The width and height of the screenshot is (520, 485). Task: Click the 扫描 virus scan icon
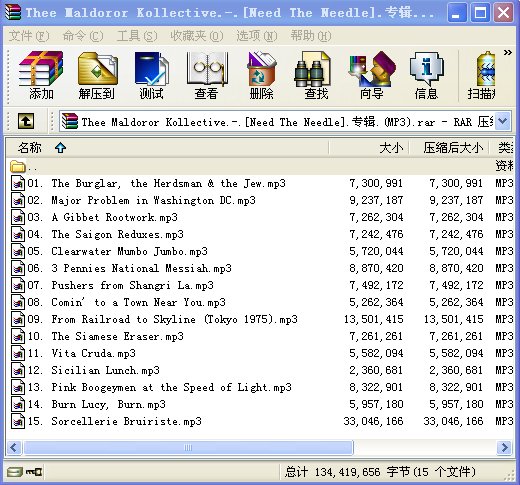point(482,76)
